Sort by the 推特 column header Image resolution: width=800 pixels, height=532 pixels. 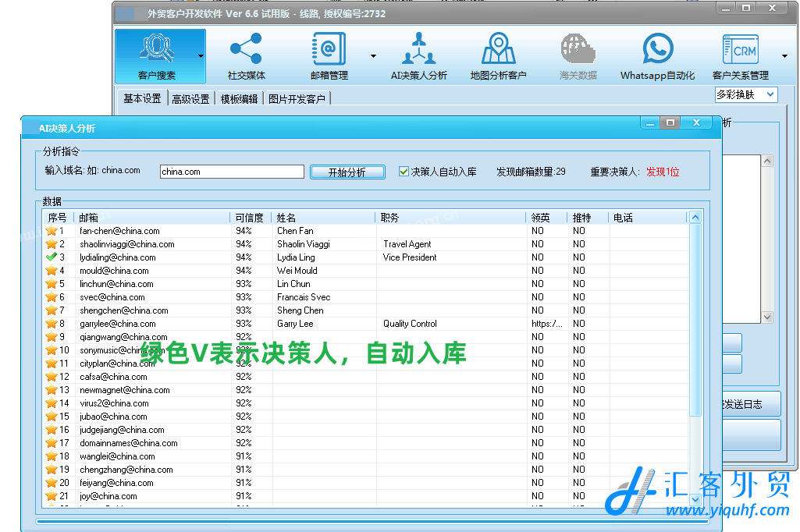(x=588, y=218)
